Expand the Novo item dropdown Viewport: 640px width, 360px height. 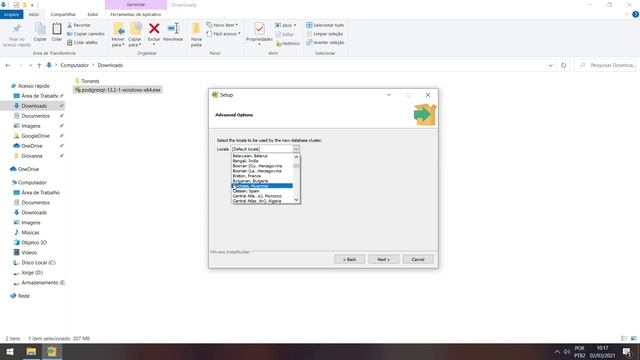[222, 25]
